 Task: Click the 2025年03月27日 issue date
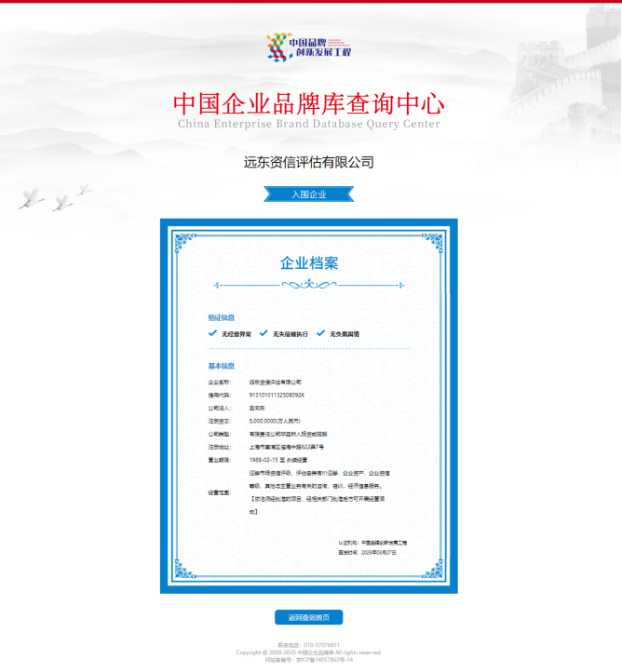point(379,553)
